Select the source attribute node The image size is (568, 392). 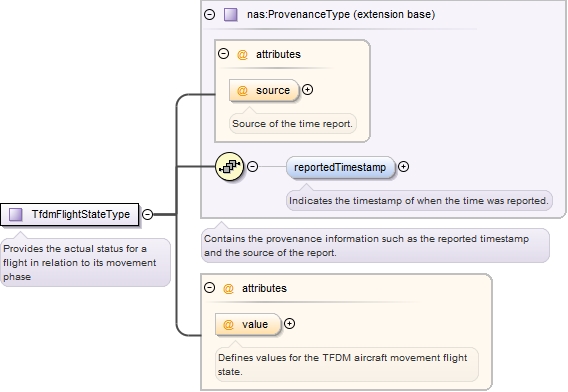[x=264, y=91]
